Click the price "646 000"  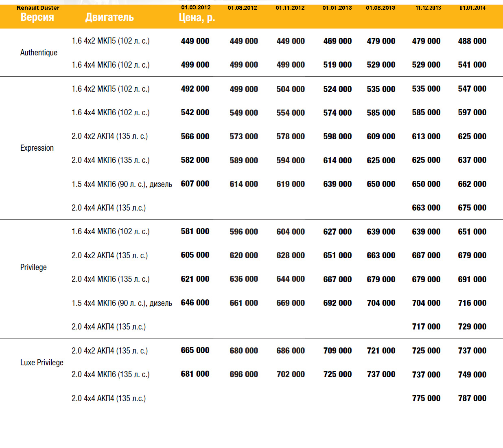point(195,303)
